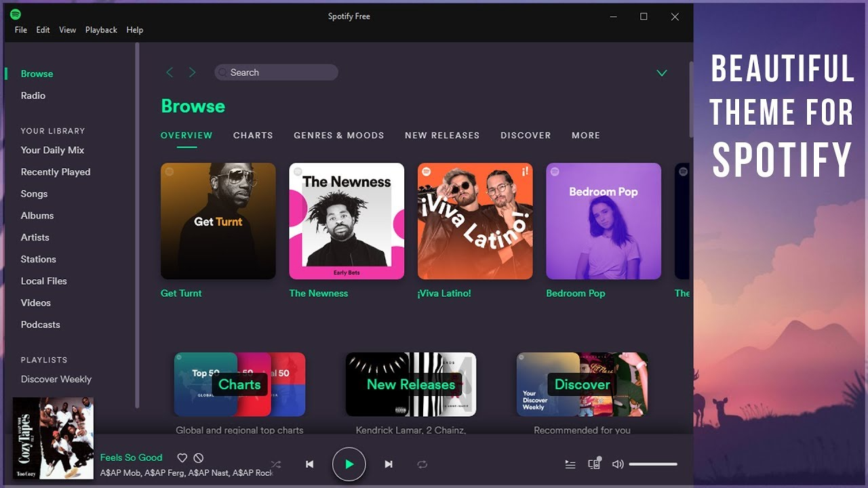Switch to the Discover tab
The height and width of the screenshot is (488, 868).
pos(526,136)
